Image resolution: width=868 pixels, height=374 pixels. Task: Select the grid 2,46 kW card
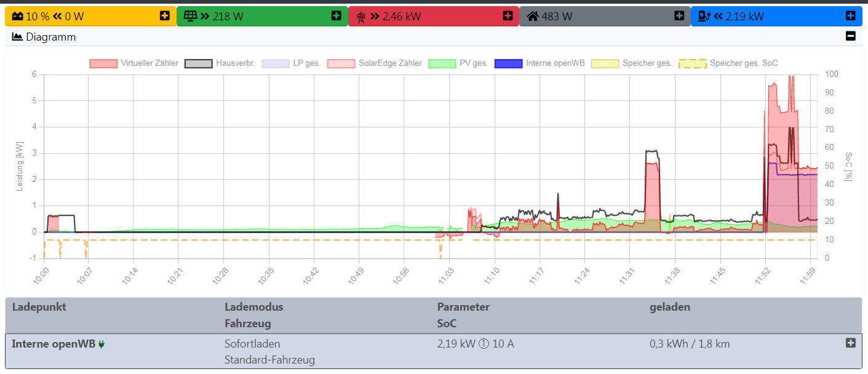coord(433,16)
